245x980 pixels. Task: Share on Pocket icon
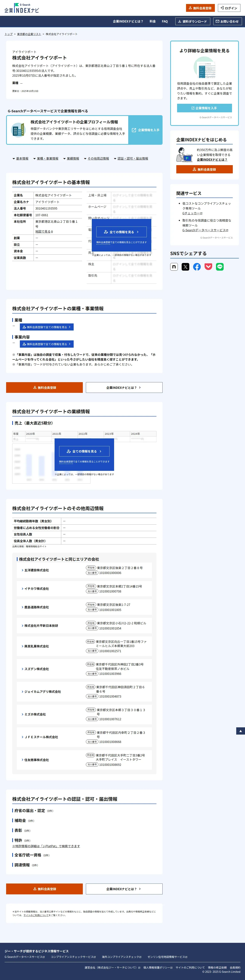pos(208,267)
